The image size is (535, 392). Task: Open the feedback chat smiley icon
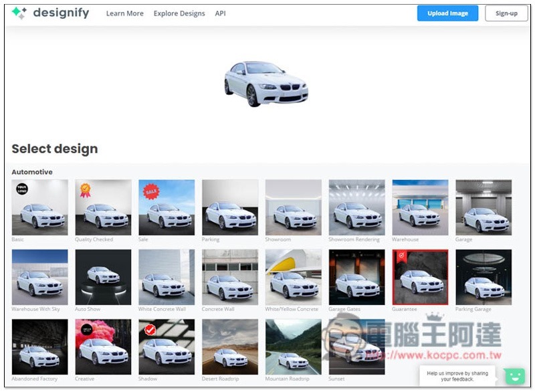514,377
